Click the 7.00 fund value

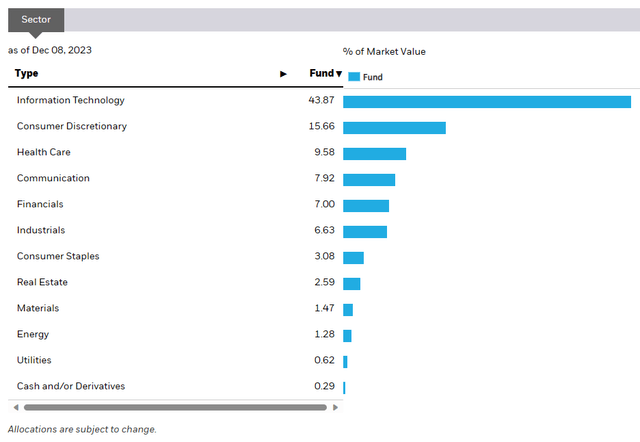coord(324,204)
